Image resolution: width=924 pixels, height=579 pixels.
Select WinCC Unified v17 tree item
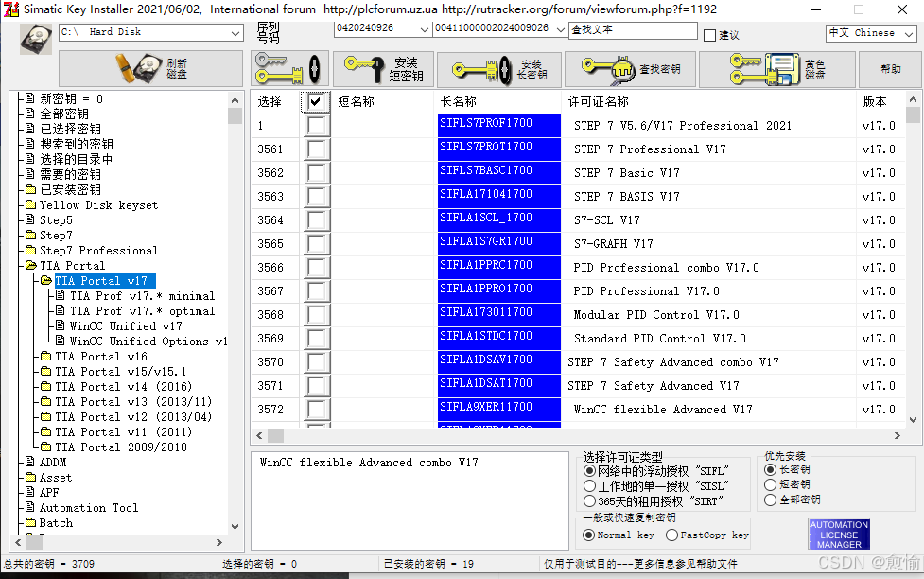pos(126,326)
